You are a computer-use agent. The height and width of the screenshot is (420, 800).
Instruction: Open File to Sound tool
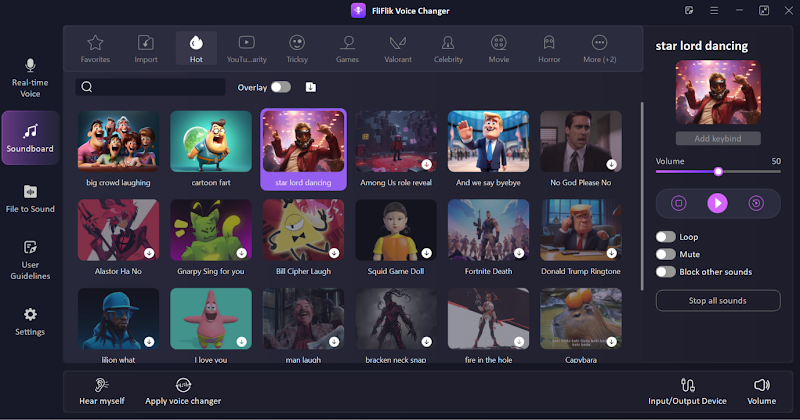click(30, 199)
